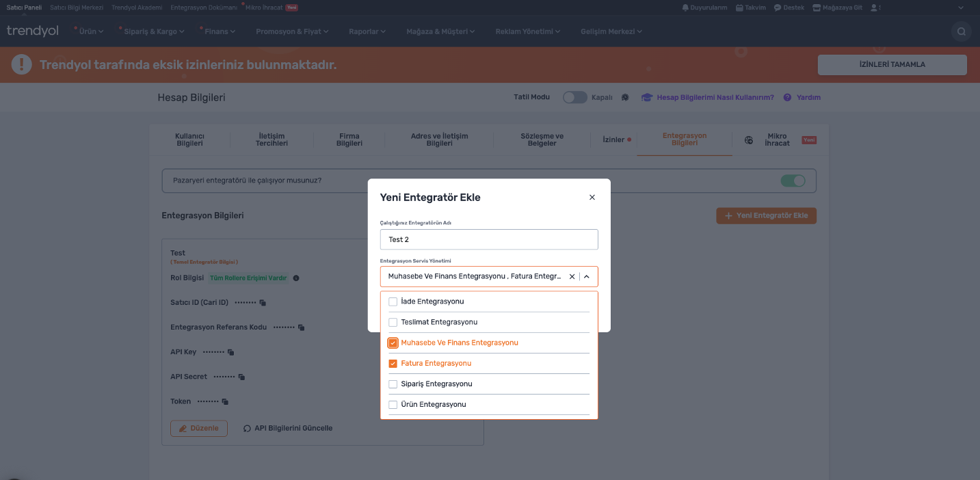Click the Trendyol logo
The width and height of the screenshot is (980, 480).
click(33, 31)
